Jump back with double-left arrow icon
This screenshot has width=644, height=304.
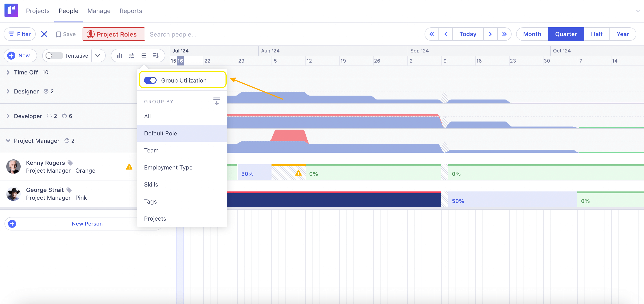click(x=432, y=34)
